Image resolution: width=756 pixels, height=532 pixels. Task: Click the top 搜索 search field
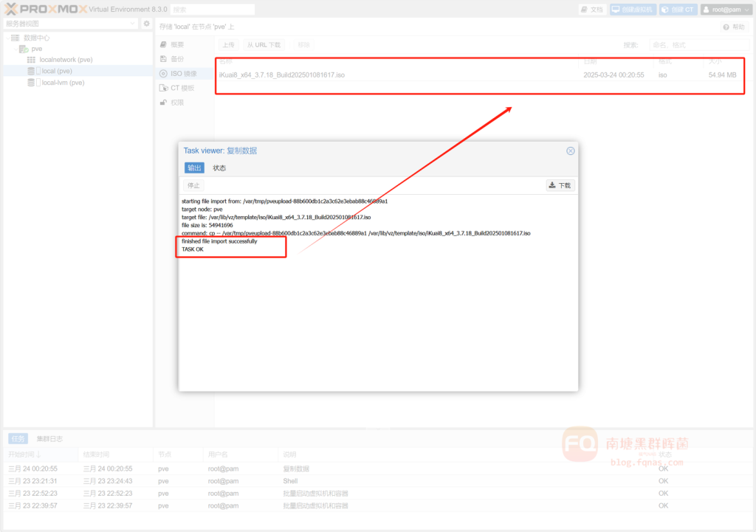pyautogui.click(x=213, y=10)
